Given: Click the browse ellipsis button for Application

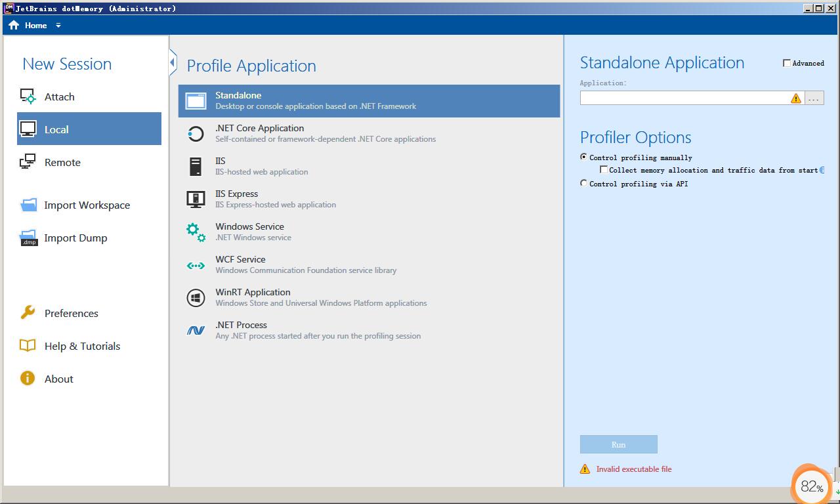Looking at the screenshot, I should click(814, 98).
